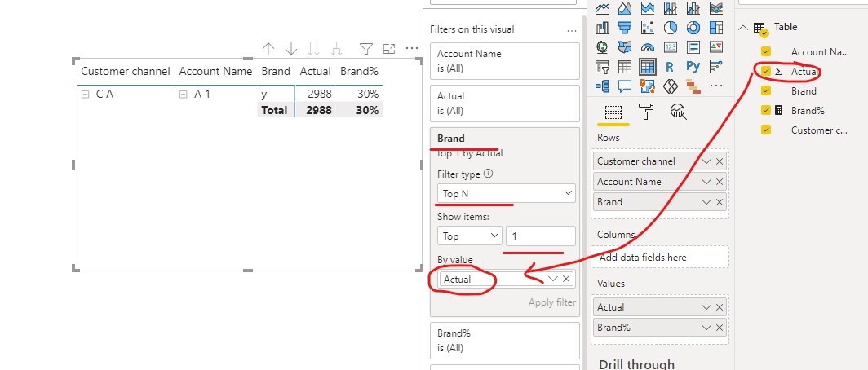Click the single down arrow drill mode
The height and width of the screenshot is (370, 868).
tap(291, 49)
